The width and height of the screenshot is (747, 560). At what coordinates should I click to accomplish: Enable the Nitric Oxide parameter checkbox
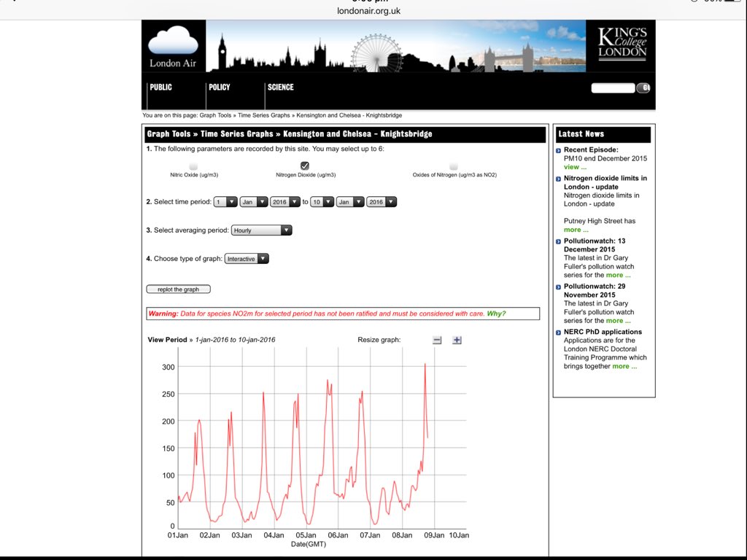[x=192, y=166]
